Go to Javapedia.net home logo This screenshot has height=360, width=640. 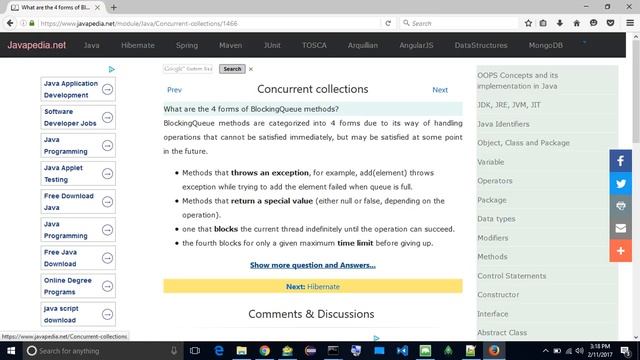pyautogui.click(x=37, y=45)
